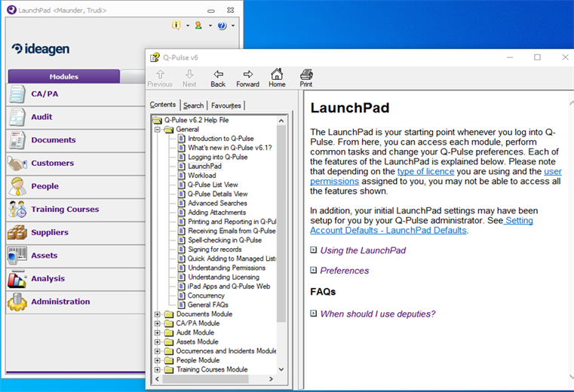
Task: Switch to the Search tab
Action: (x=193, y=106)
